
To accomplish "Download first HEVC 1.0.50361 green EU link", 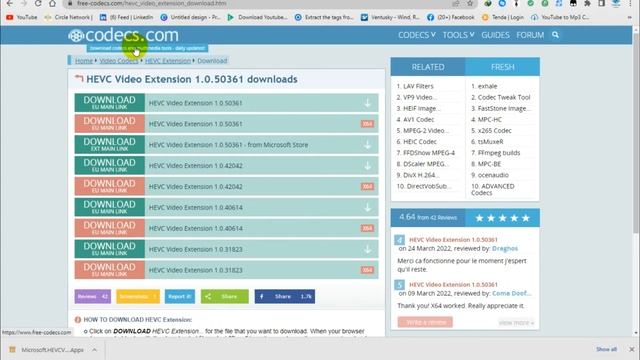I will coord(109,103).
